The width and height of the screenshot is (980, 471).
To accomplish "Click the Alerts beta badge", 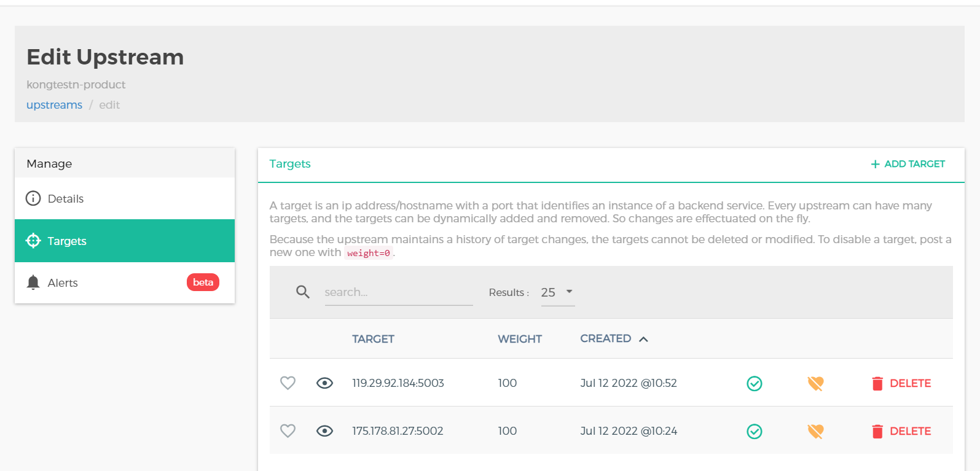I will 203,282.
